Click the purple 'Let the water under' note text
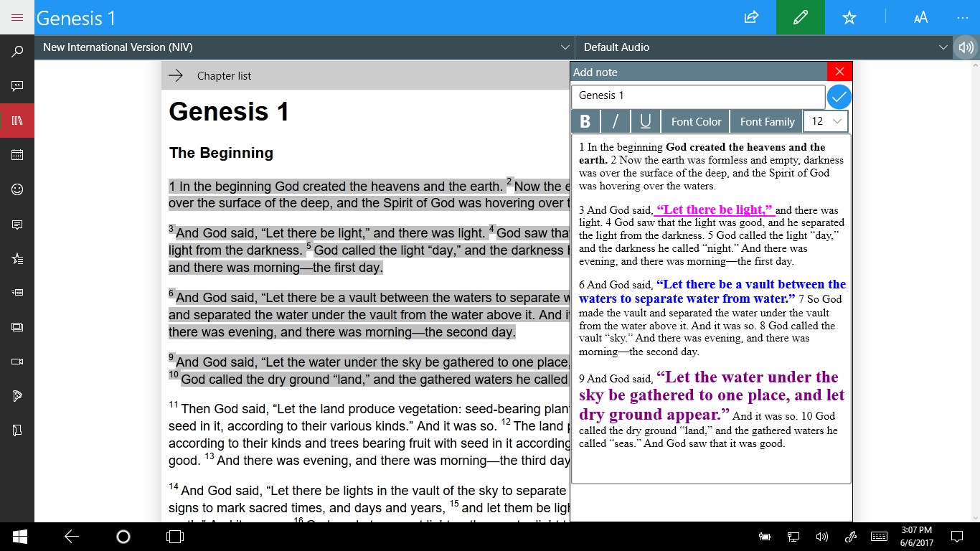 712,396
